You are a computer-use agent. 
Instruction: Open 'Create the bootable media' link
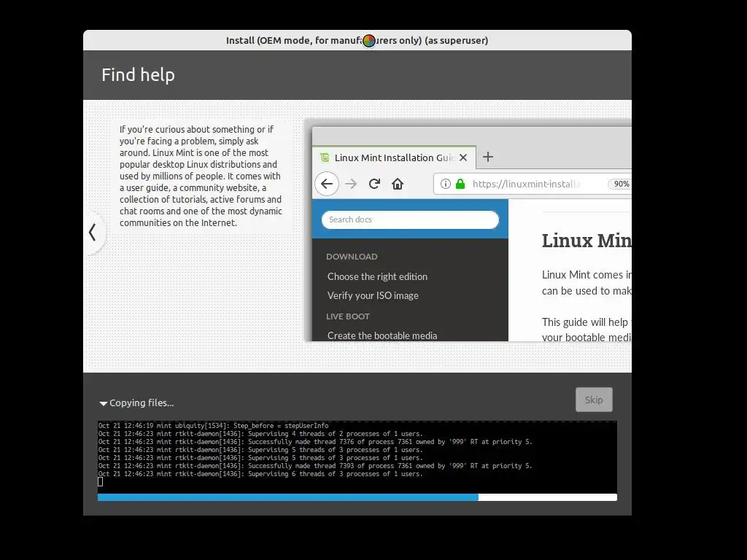coord(382,335)
